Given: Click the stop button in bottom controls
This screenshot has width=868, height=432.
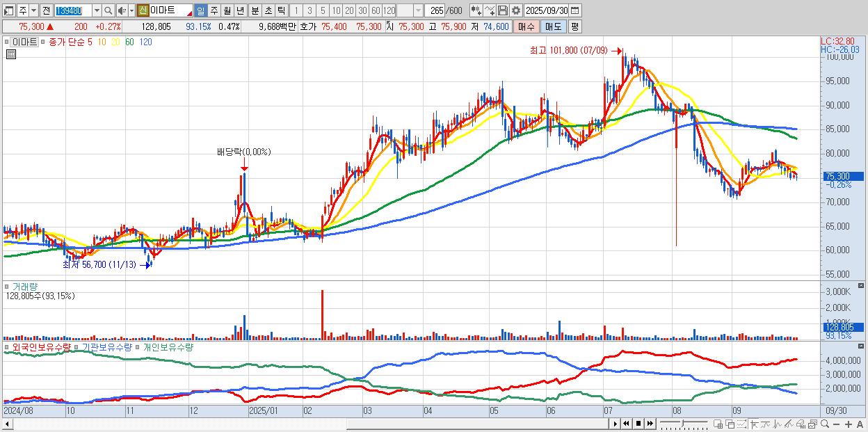Looking at the screenshot, I should [638, 424].
